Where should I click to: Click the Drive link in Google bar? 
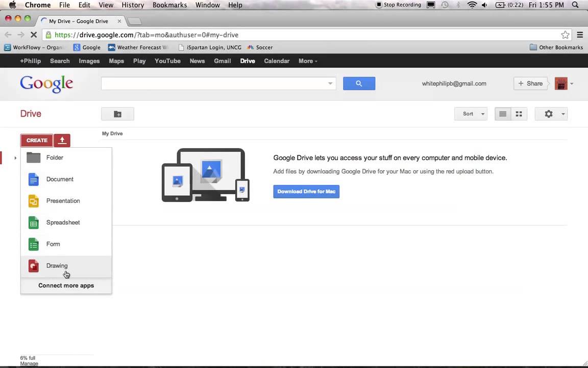pyautogui.click(x=248, y=61)
